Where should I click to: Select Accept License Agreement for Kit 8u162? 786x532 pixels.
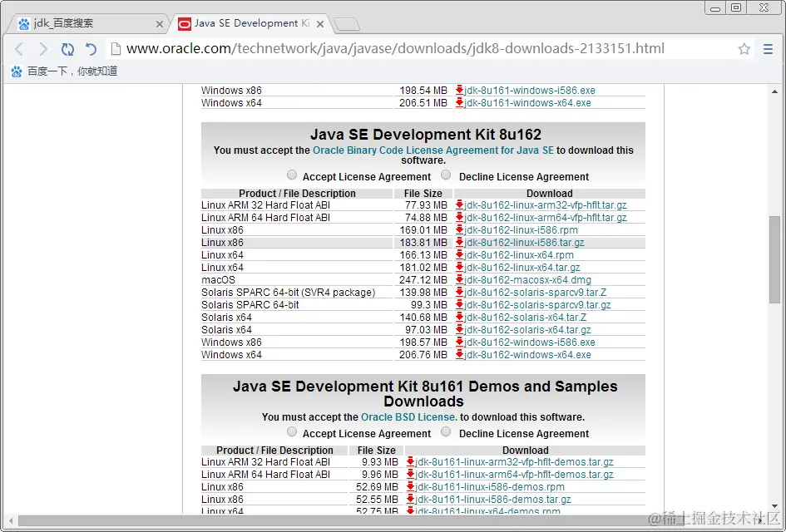(x=292, y=175)
